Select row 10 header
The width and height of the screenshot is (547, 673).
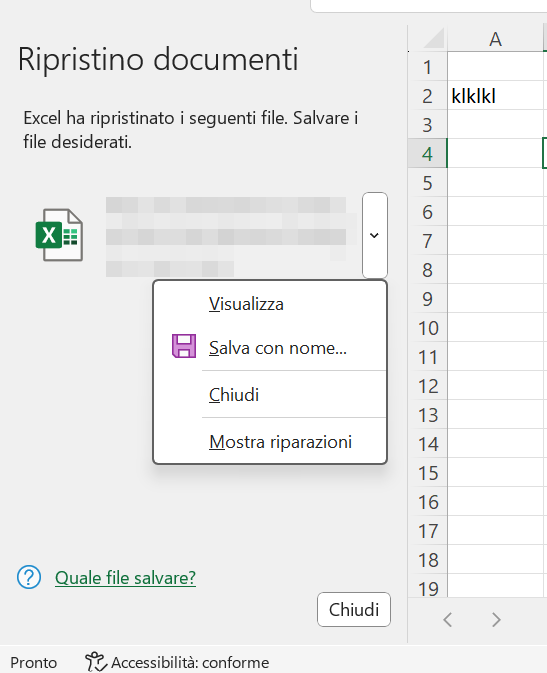point(428,328)
